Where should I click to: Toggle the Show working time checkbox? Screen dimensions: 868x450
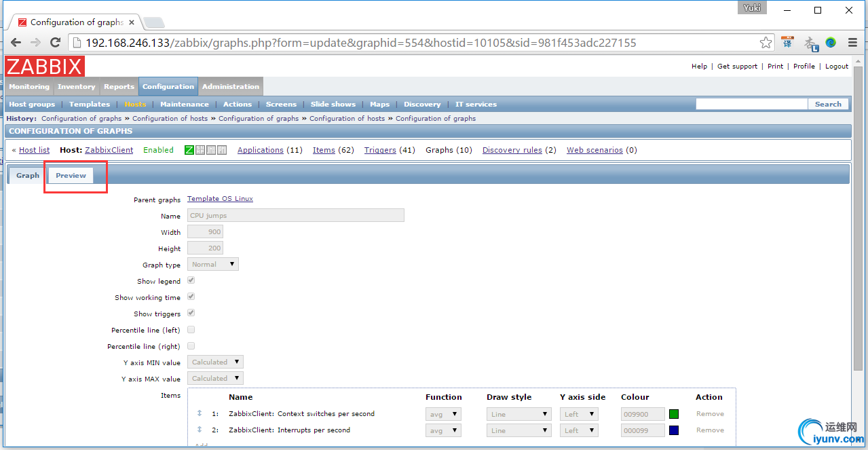click(x=191, y=297)
